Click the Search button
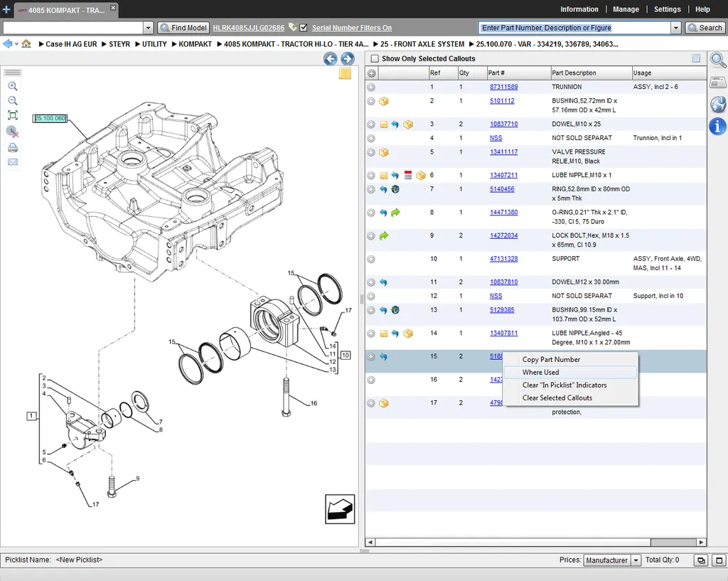Screen dimensions: 728x581 click(x=705, y=28)
